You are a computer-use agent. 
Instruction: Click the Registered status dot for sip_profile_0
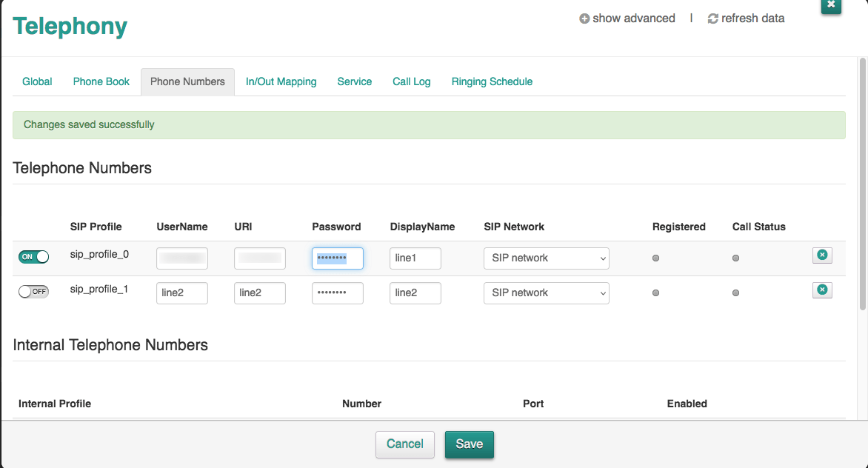(655, 258)
